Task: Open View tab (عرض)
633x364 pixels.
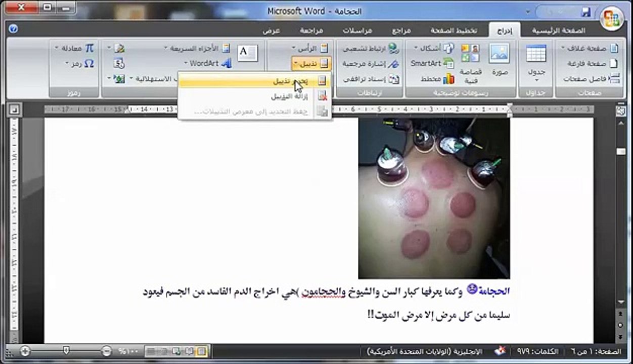Action: [x=272, y=30]
